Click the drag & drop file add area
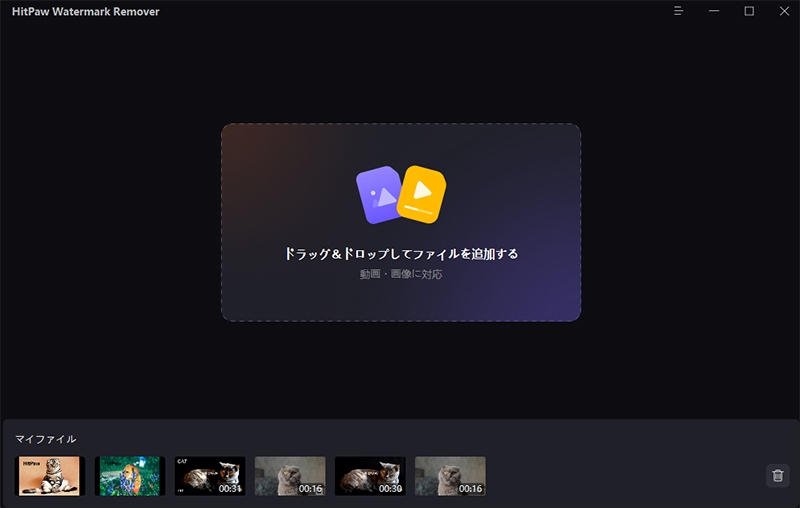 (401, 222)
